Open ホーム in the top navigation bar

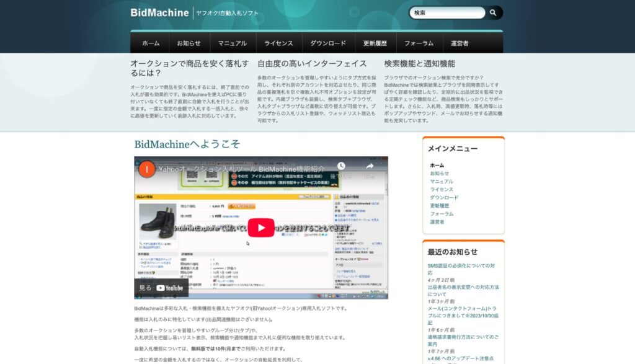pyautogui.click(x=151, y=43)
